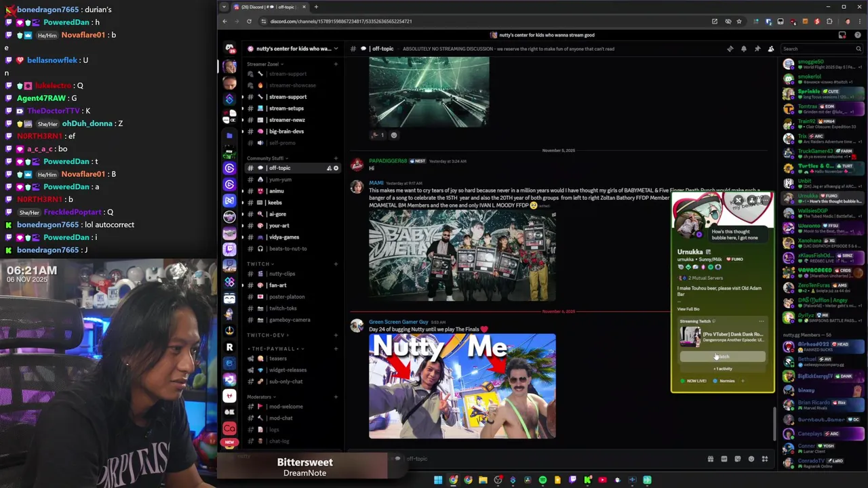
Task: Open Discord direct messages home icon
Action: coord(229,48)
